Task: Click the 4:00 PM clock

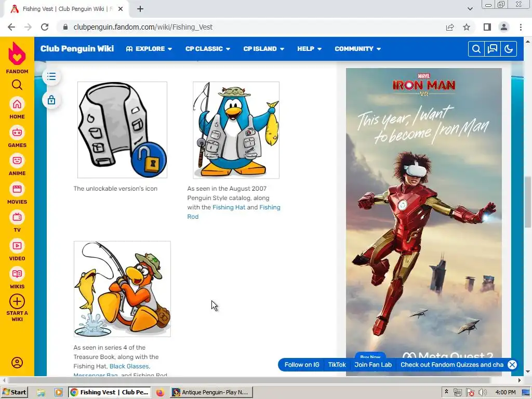Action: [x=505, y=392]
